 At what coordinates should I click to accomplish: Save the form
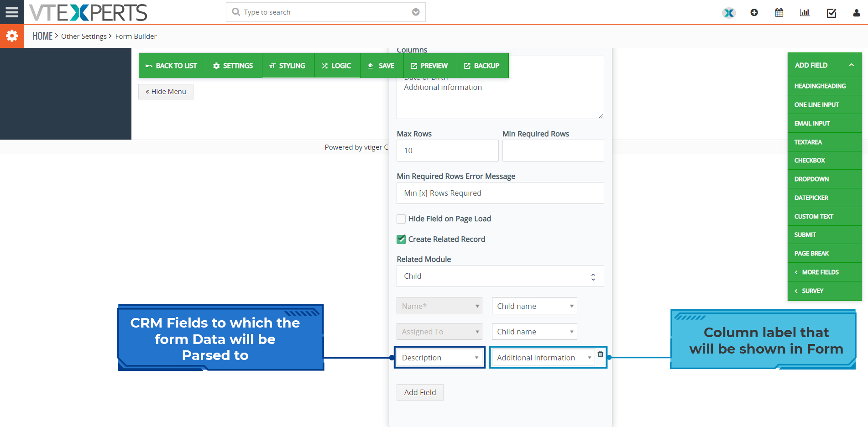click(x=381, y=66)
